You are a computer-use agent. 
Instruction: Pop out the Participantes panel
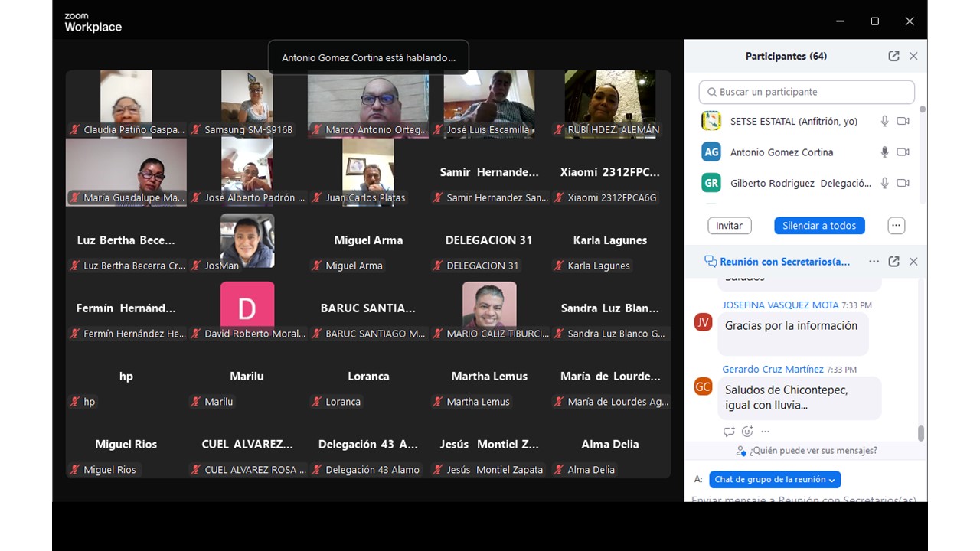(x=893, y=56)
